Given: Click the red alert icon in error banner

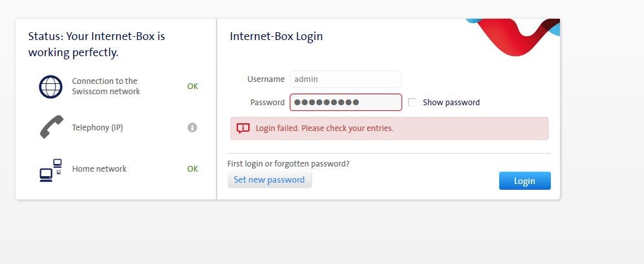Looking at the screenshot, I should pos(243,128).
